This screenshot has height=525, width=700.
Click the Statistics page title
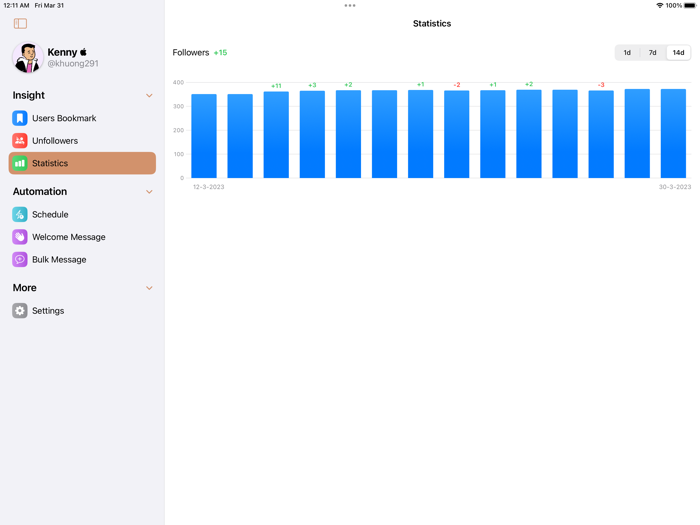[432, 24]
